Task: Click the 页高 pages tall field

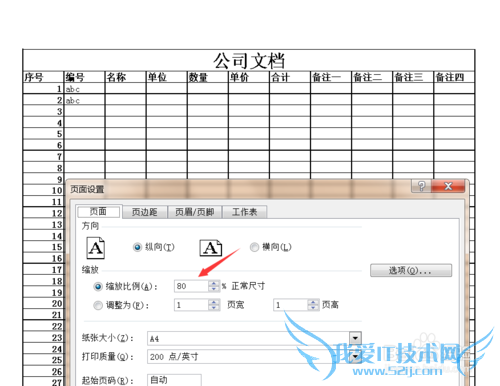Action: 290,305
